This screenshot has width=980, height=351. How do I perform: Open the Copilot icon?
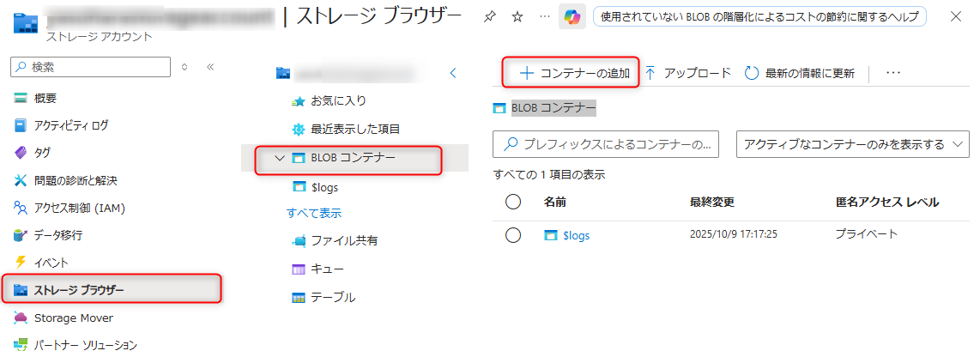tap(571, 17)
